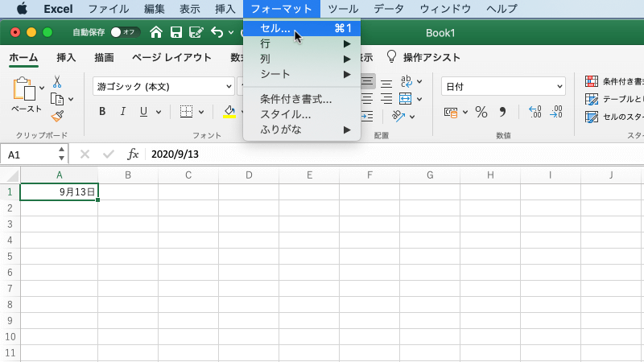Cancel the formula bar entry with X
This screenshot has height=362, width=644.
click(x=85, y=154)
